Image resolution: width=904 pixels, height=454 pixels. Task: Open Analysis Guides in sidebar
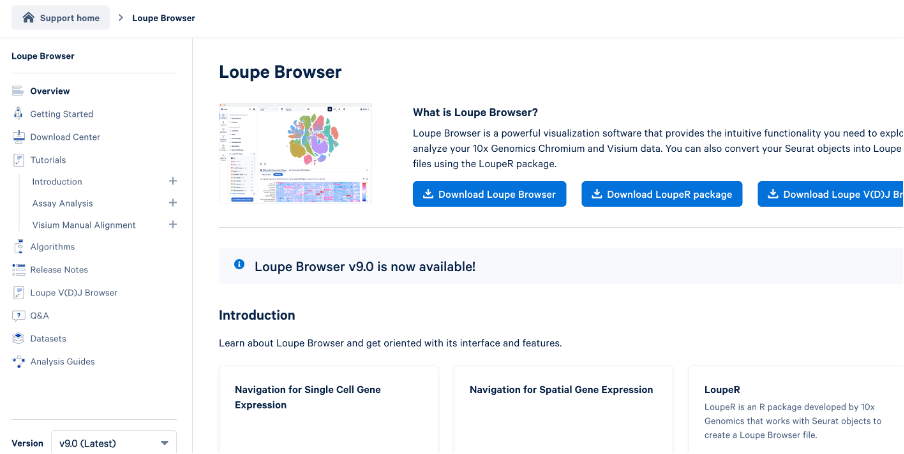[x=62, y=362]
